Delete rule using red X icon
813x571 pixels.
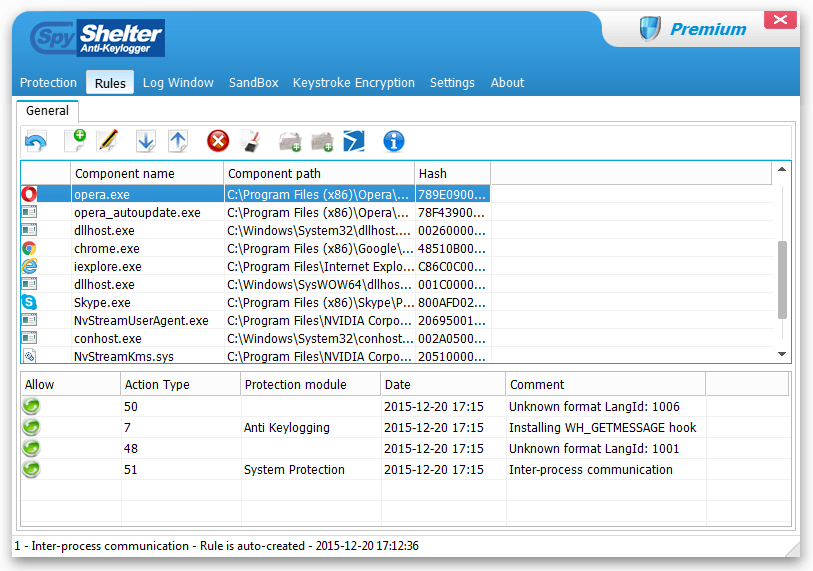[218, 141]
